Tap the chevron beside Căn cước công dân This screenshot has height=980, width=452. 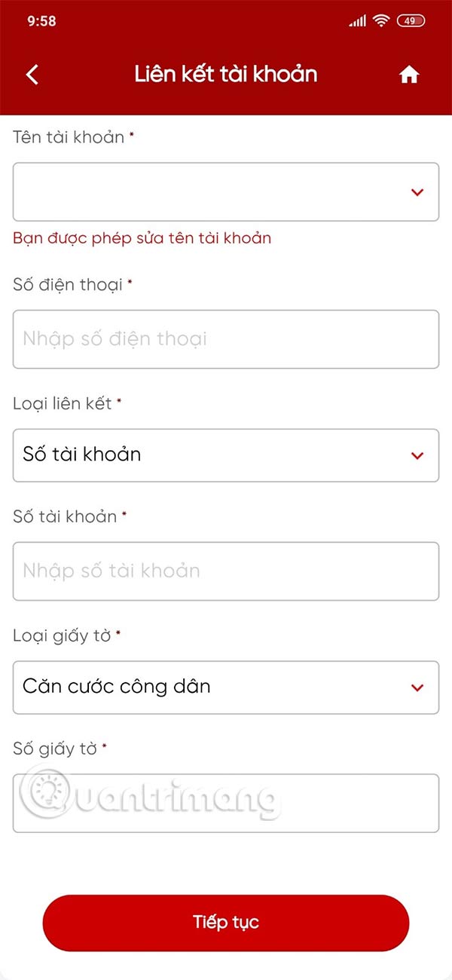[x=417, y=687]
